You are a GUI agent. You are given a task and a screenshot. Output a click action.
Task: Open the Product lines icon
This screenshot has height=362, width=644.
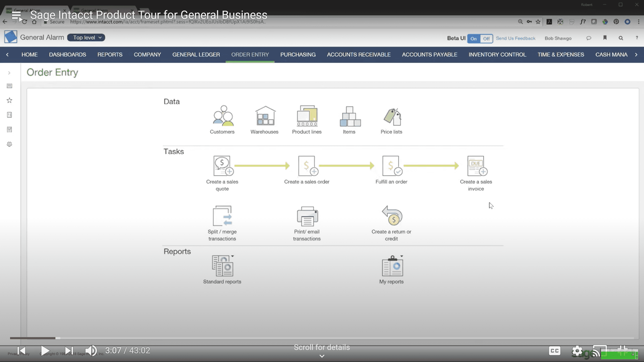click(307, 116)
